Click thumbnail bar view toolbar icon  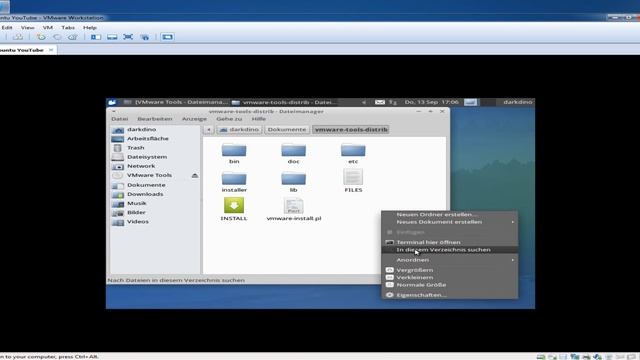112,37
